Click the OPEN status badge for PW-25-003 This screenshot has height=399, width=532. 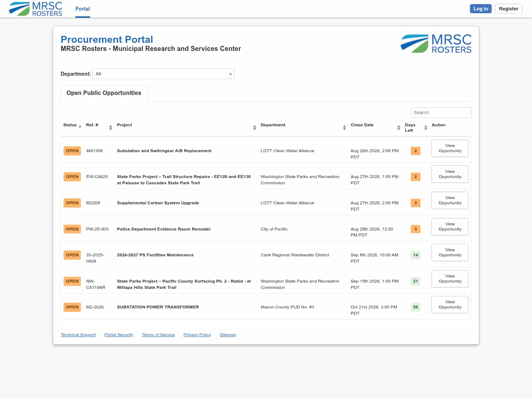[x=72, y=229]
